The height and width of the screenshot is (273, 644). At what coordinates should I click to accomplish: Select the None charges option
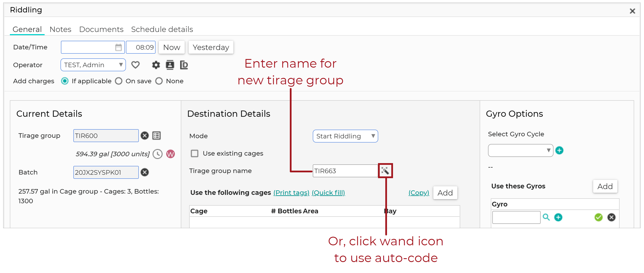159,81
